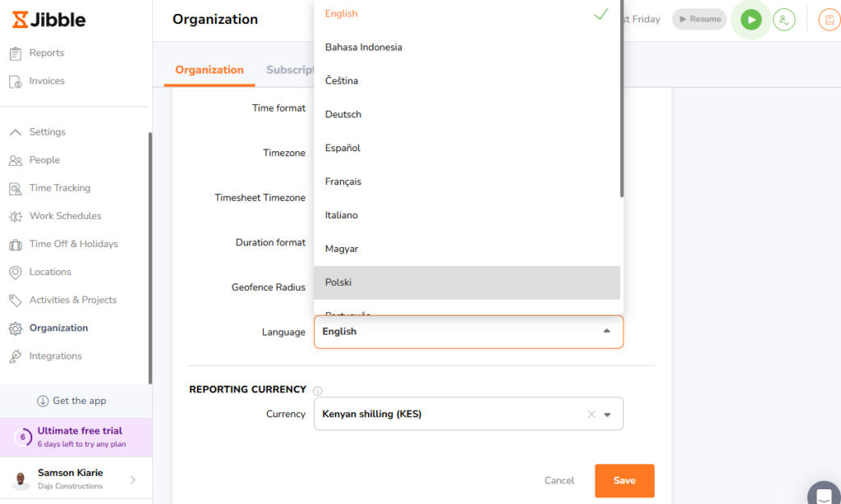Click the sidebar vertical scrollbar
The width and height of the screenshot is (841, 504).
pos(150,258)
